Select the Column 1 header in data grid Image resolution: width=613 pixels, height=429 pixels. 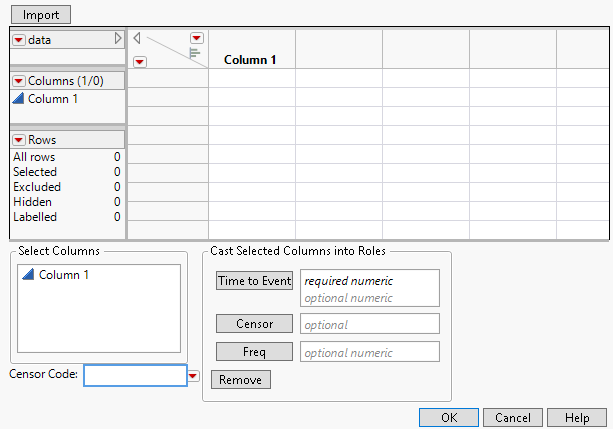tap(250, 60)
